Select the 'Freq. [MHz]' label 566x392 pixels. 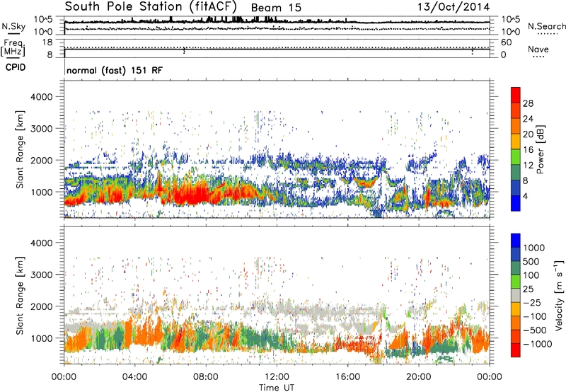pos(13,47)
